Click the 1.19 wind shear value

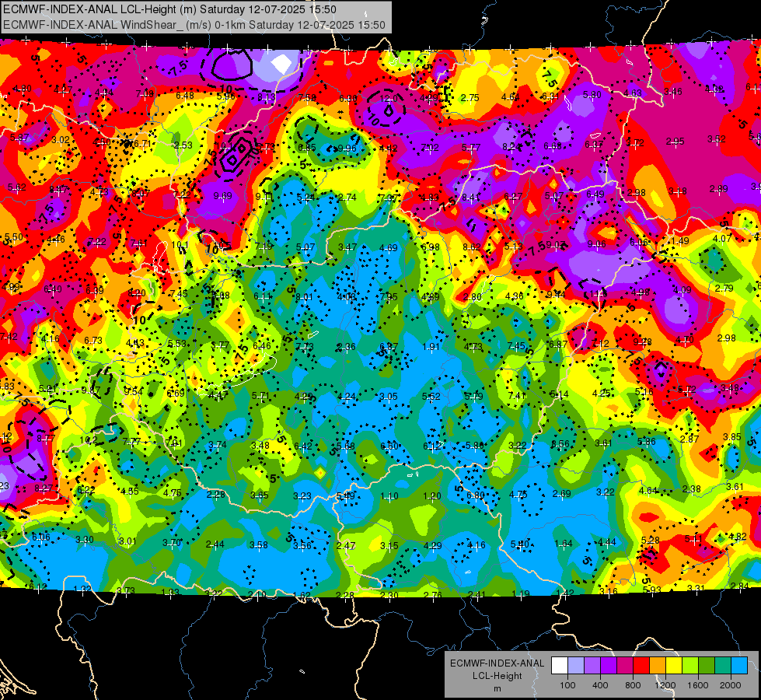(x=522, y=593)
